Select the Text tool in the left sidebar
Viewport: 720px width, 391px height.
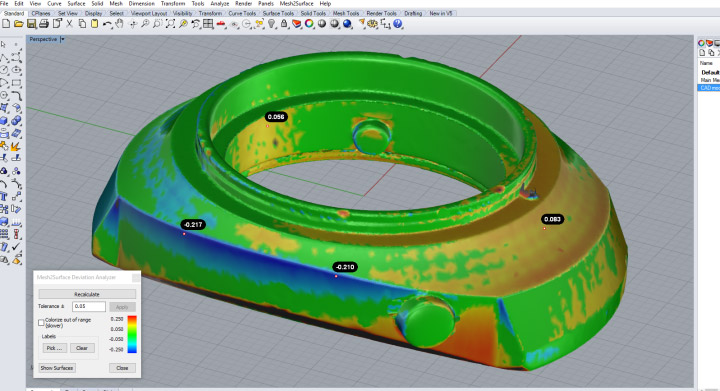pos(4,197)
